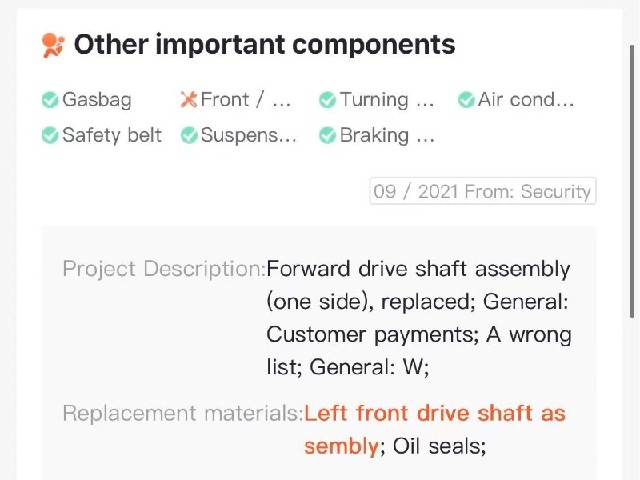
Task: Click the green check icon beside Safety belt
Action: tap(50, 136)
